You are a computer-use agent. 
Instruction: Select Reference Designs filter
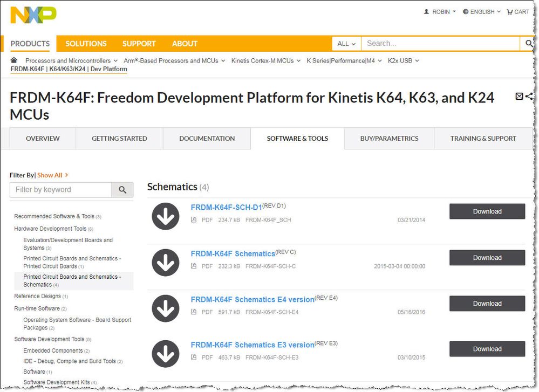click(41, 296)
